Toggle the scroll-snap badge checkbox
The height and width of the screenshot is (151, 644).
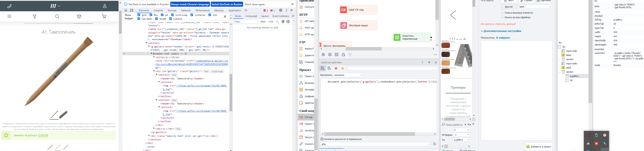172,15
